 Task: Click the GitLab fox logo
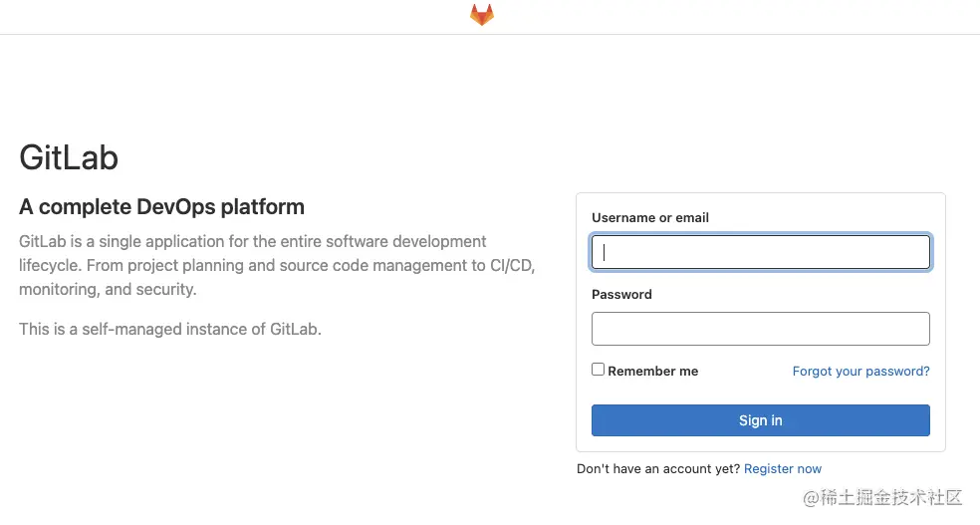click(482, 15)
